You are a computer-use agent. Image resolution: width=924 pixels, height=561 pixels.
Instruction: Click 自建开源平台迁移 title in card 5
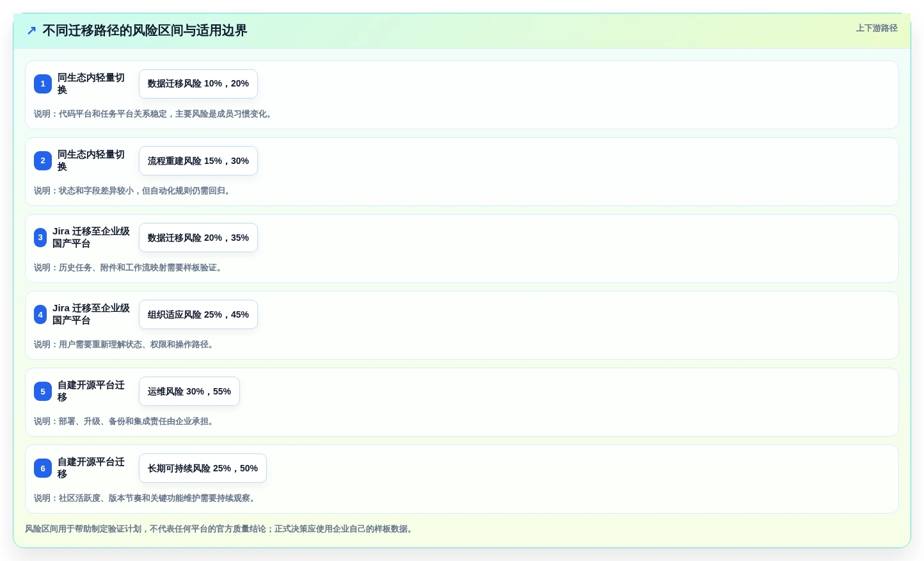(92, 391)
